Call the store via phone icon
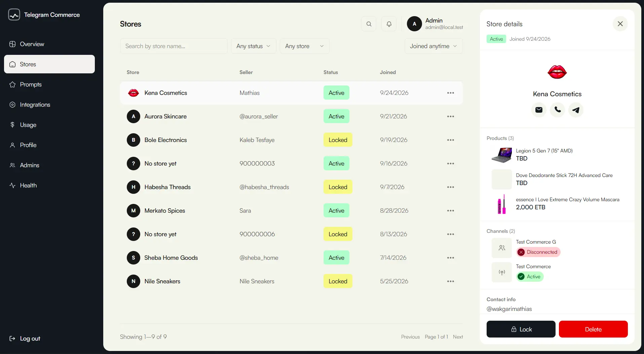 click(x=557, y=110)
